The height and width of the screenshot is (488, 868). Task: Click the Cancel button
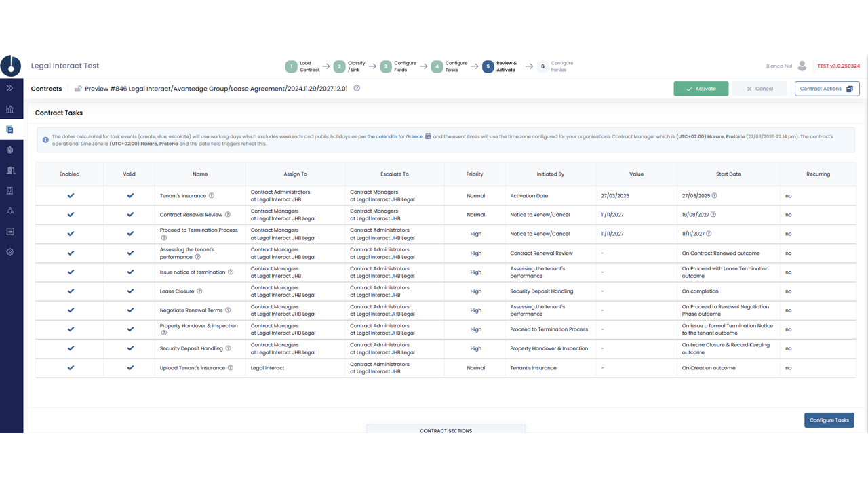pyautogui.click(x=759, y=89)
